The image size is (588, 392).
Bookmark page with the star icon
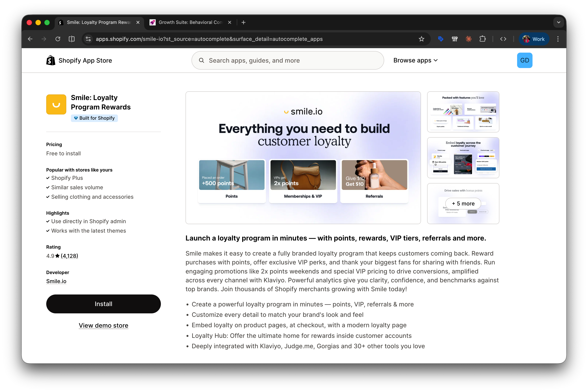tap(421, 39)
